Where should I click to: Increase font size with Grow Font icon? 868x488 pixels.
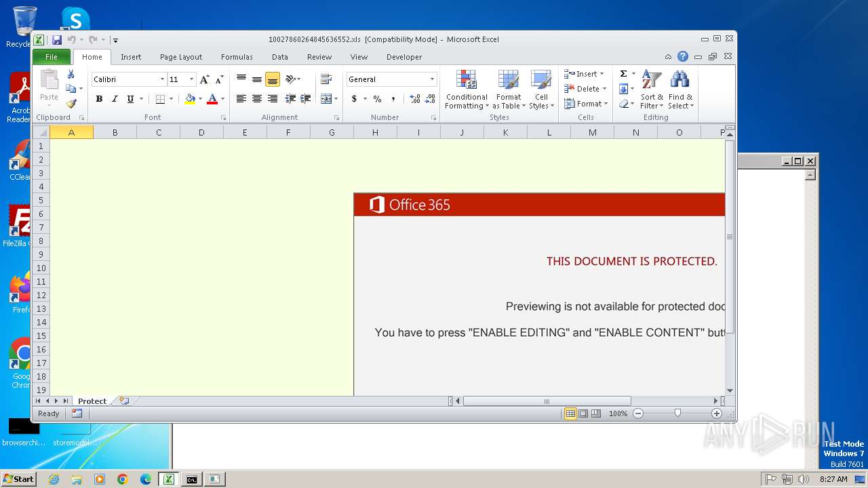coord(204,79)
